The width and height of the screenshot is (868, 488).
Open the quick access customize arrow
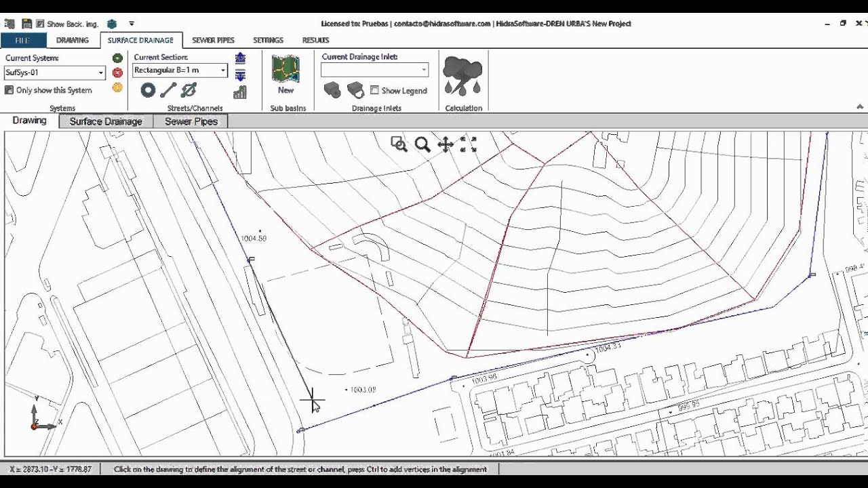pyautogui.click(x=132, y=24)
